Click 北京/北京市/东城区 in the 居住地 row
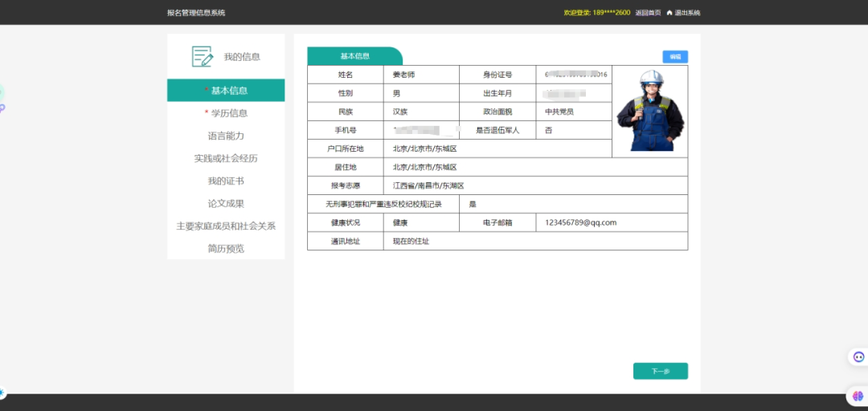Image resolution: width=868 pixels, height=411 pixels. point(424,167)
